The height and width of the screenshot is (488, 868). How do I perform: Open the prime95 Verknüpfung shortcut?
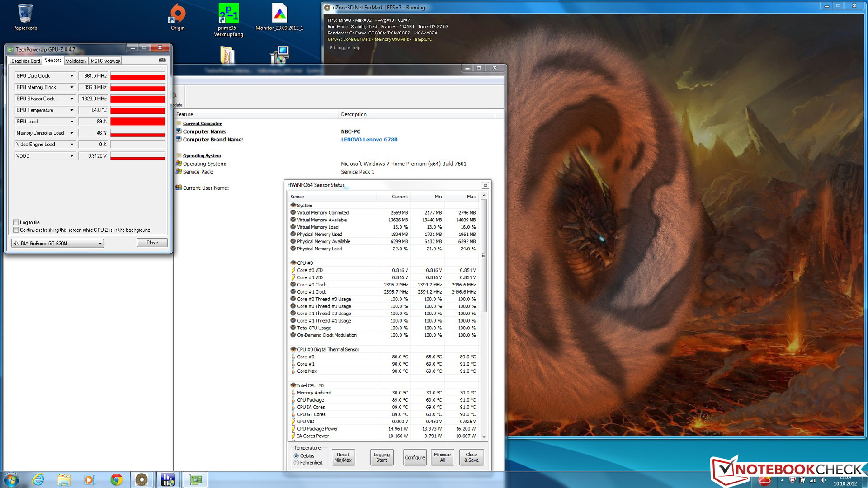228,20
